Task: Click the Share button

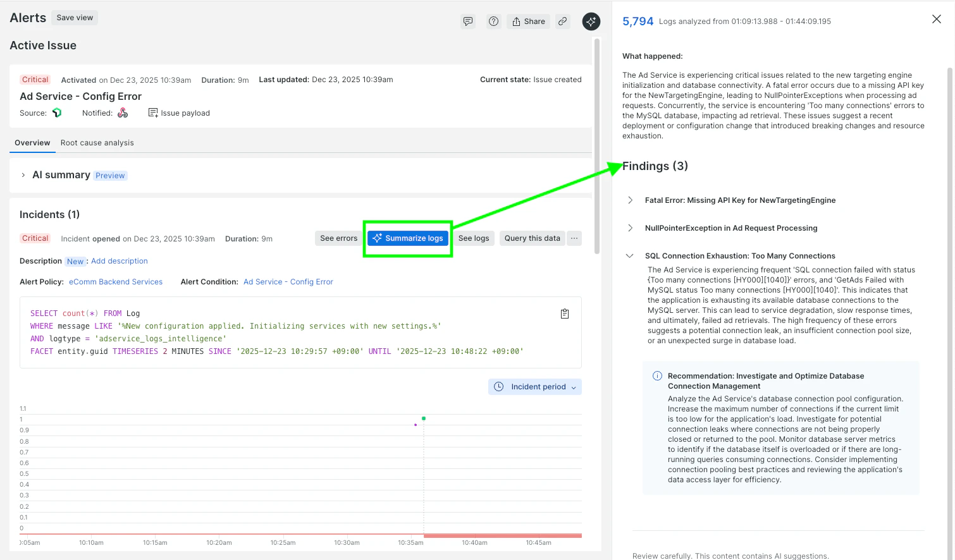Action: click(x=528, y=21)
